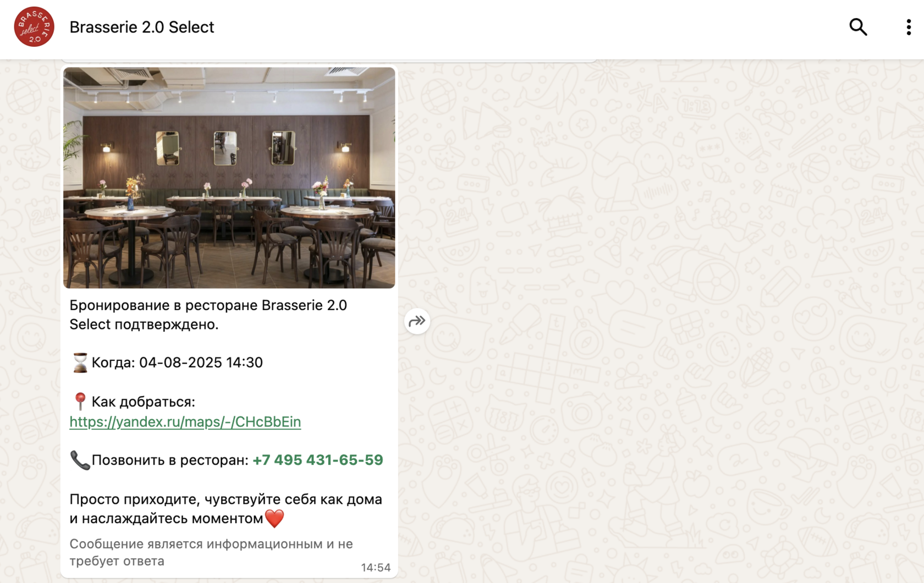Open the yandex.ru/maps directions link
This screenshot has height=583, width=924.
(x=185, y=422)
